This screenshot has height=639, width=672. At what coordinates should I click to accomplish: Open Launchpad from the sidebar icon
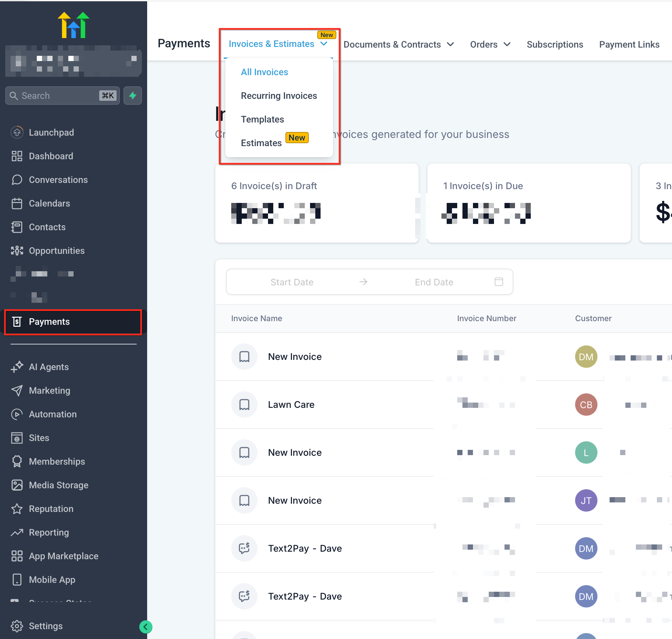17,133
